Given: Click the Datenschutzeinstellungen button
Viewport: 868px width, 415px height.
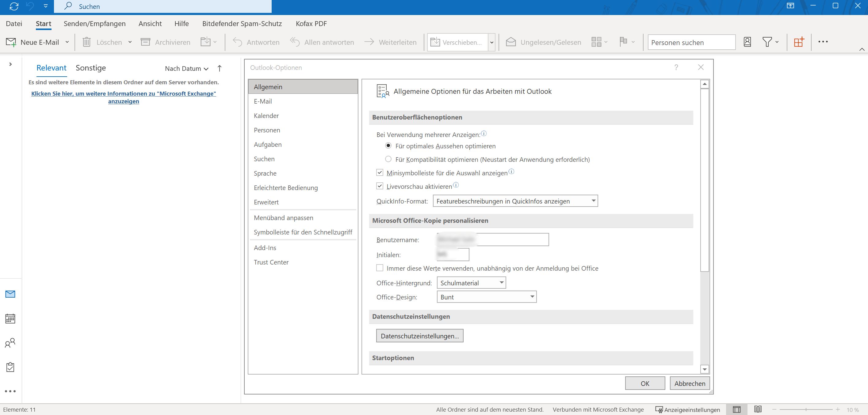Looking at the screenshot, I should coord(419,336).
